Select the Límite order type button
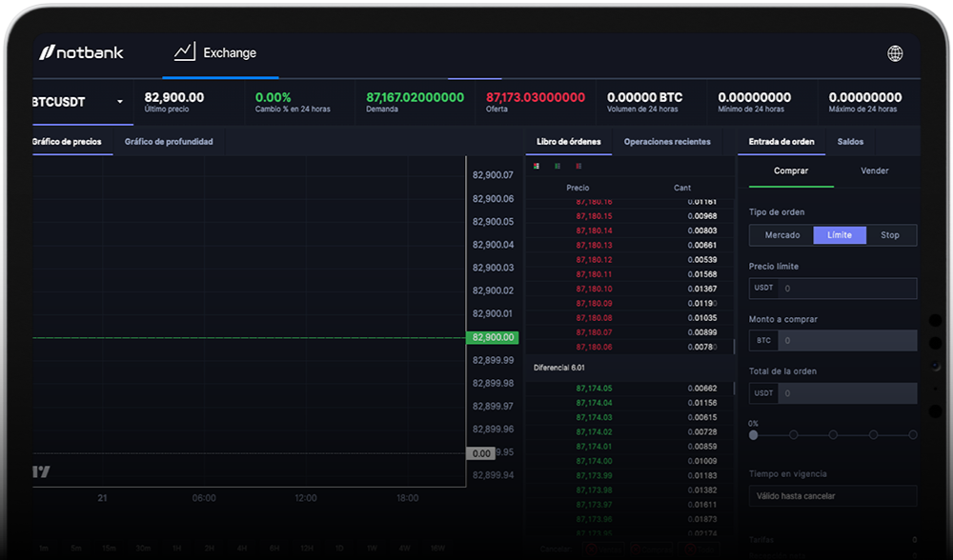Image resolution: width=953 pixels, height=560 pixels. click(839, 234)
